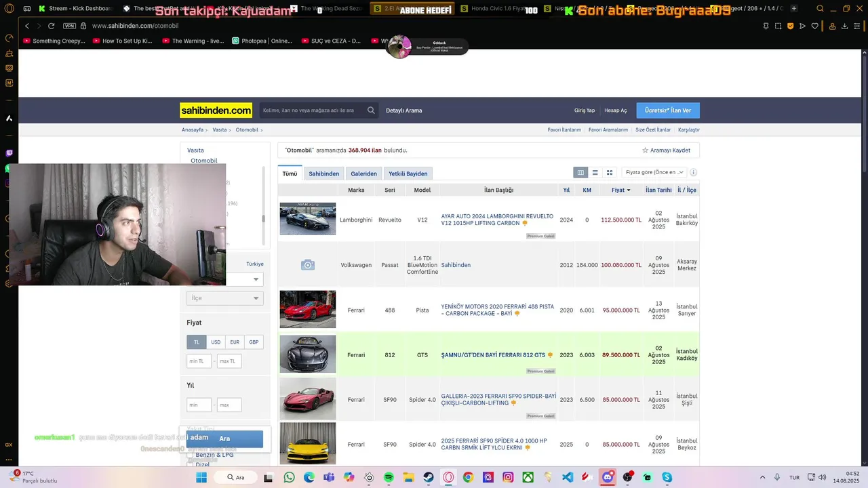Select EUR currency toggle
Viewport: 868px width, 488px height.
(235, 342)
